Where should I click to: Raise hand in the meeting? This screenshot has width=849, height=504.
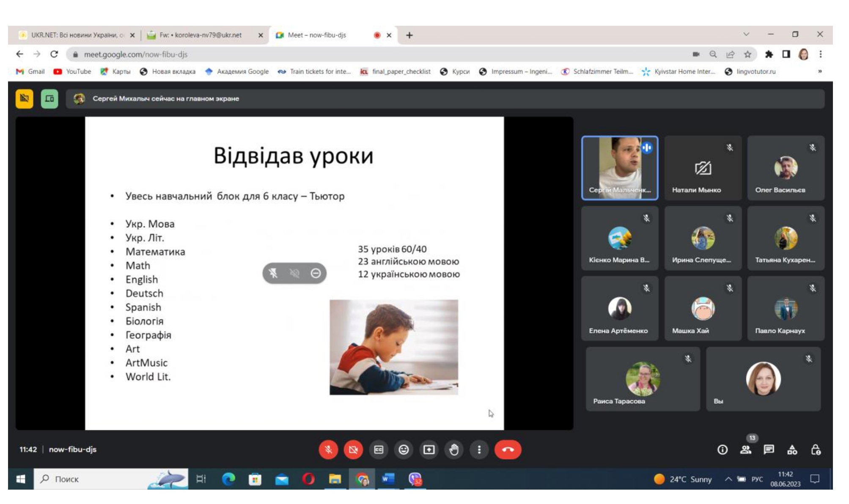coord(453,449)
